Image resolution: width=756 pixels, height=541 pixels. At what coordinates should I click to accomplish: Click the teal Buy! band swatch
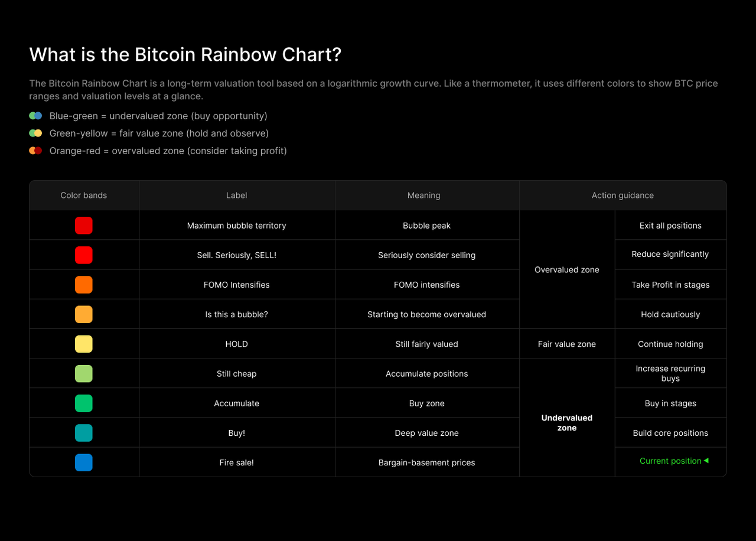tap(84, 433)
